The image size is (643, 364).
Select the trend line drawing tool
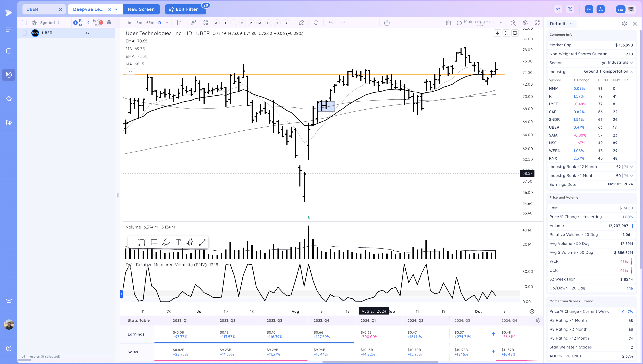click(202, 242)
